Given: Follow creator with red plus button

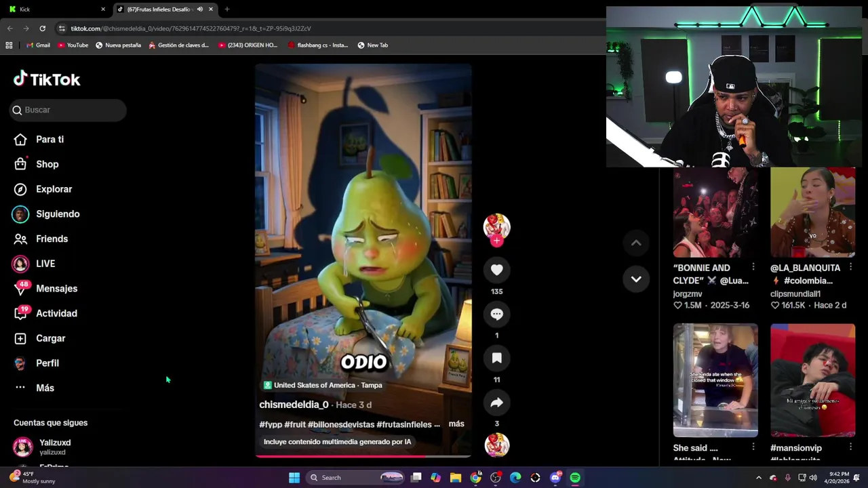Looking at the screenshot, I should click(x=496, y=241).
